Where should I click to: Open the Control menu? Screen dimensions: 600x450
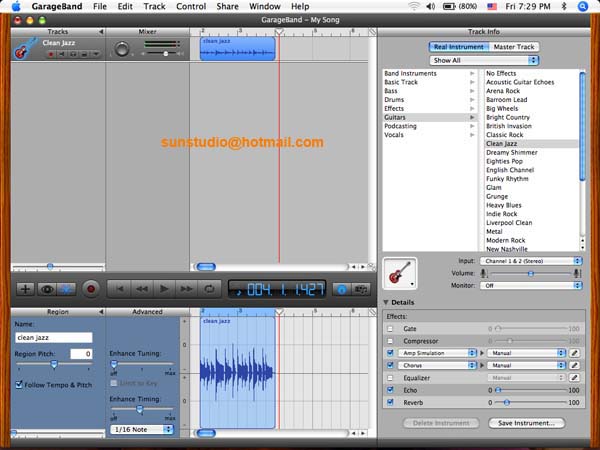pyautogui.click(x=191, y=7)
